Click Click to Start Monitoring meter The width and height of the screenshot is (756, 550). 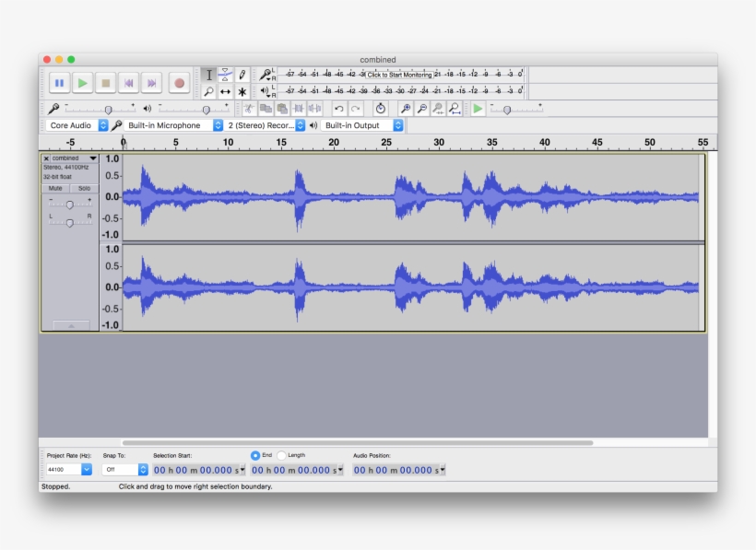pos(400,74)
